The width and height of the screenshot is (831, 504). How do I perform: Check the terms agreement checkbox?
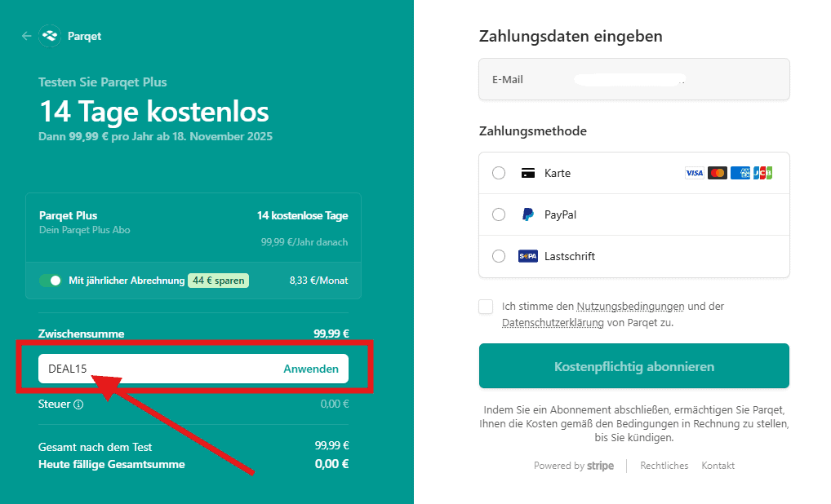pyautogui.click(x=487, y=307)
